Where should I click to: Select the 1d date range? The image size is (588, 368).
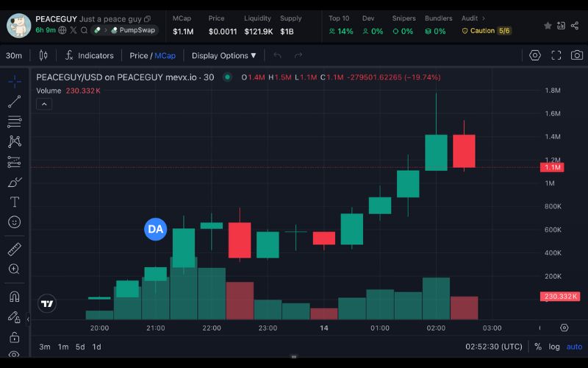(97, 347)
